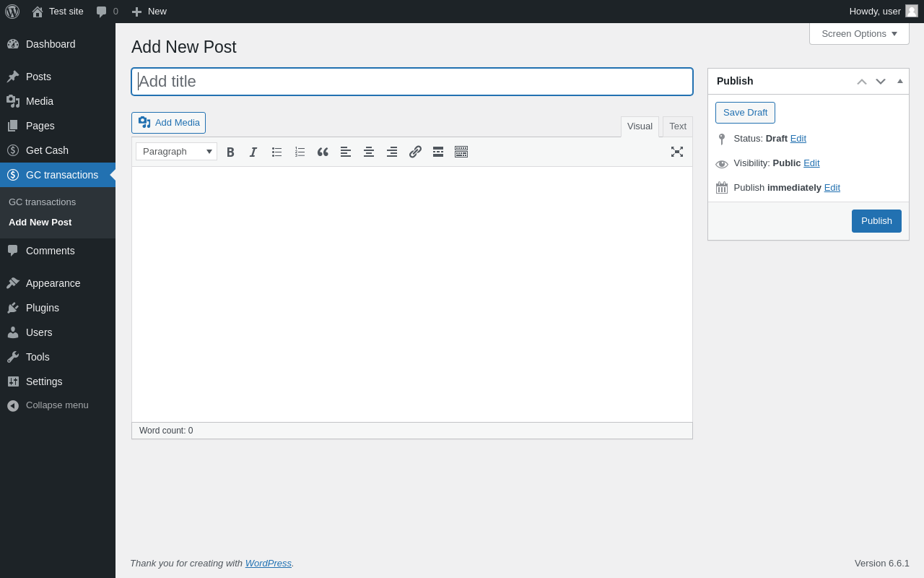Apply blockquote formatting

coord(323,152)
